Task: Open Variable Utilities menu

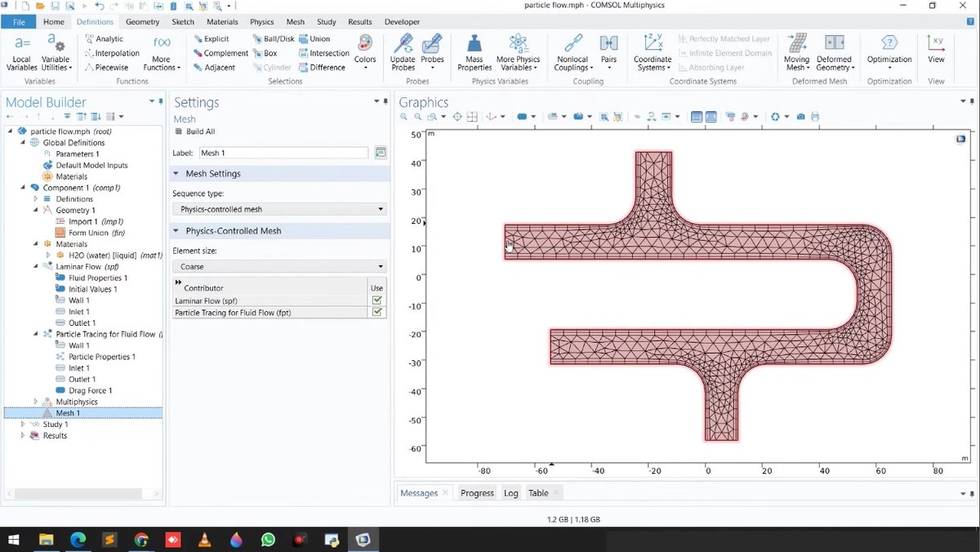Action: click(56, 52)
